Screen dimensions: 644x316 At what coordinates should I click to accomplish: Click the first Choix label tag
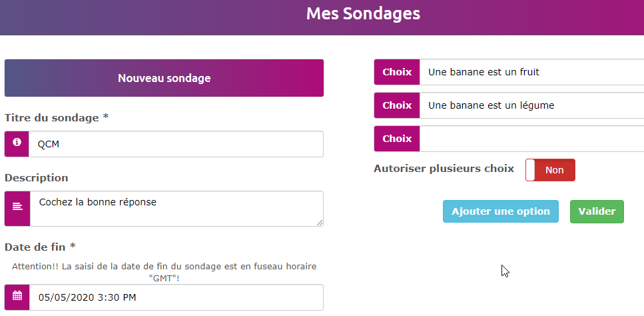click(397, 72)
